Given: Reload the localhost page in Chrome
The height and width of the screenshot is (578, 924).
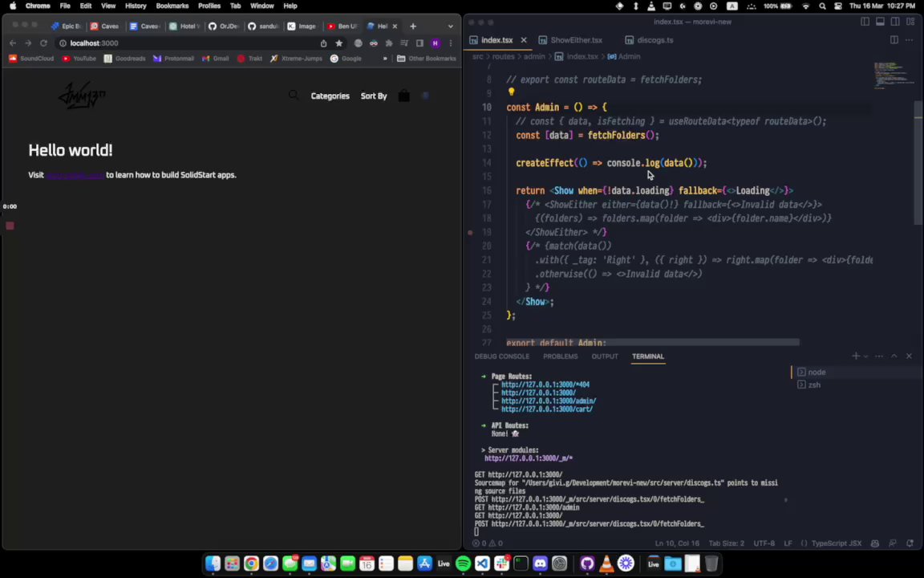Looking at the screenshot, I should 43,43.
